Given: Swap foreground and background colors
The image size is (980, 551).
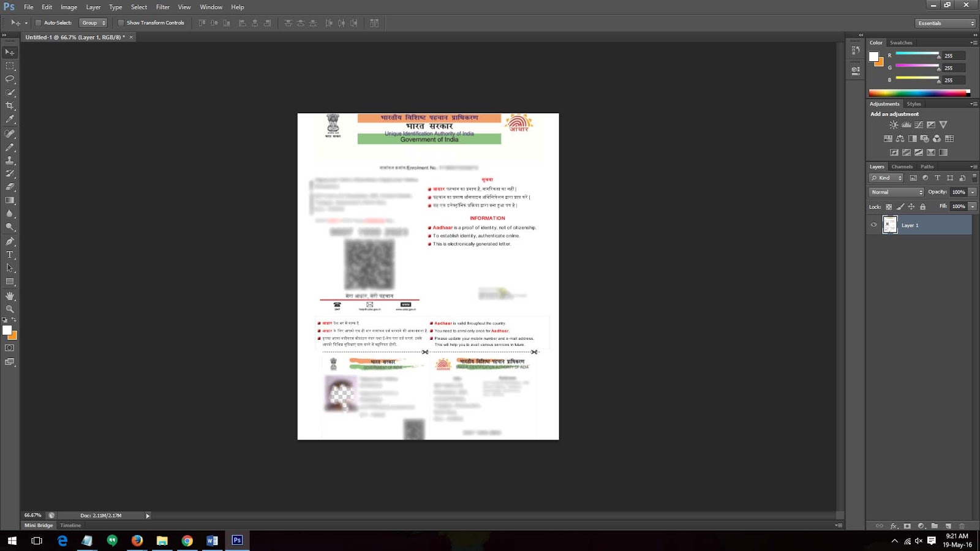Looking at the screenshot, I should tap(14, 320).
